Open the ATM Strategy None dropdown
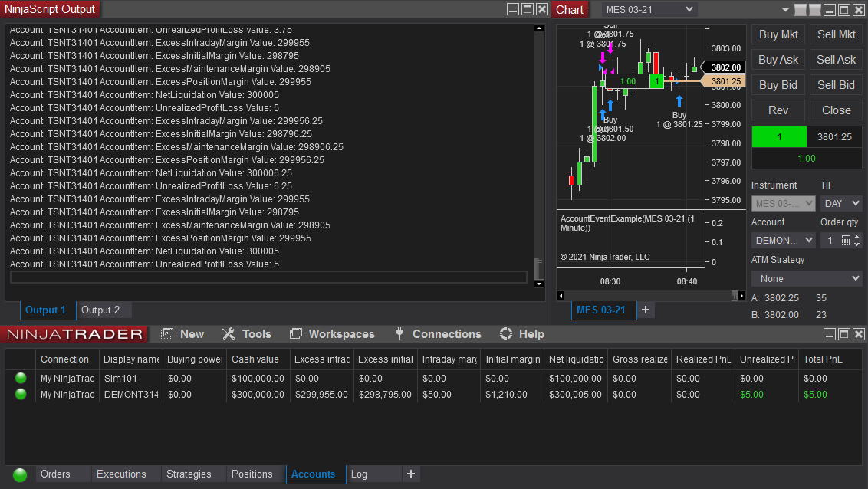868x489 pixels. 807,279
